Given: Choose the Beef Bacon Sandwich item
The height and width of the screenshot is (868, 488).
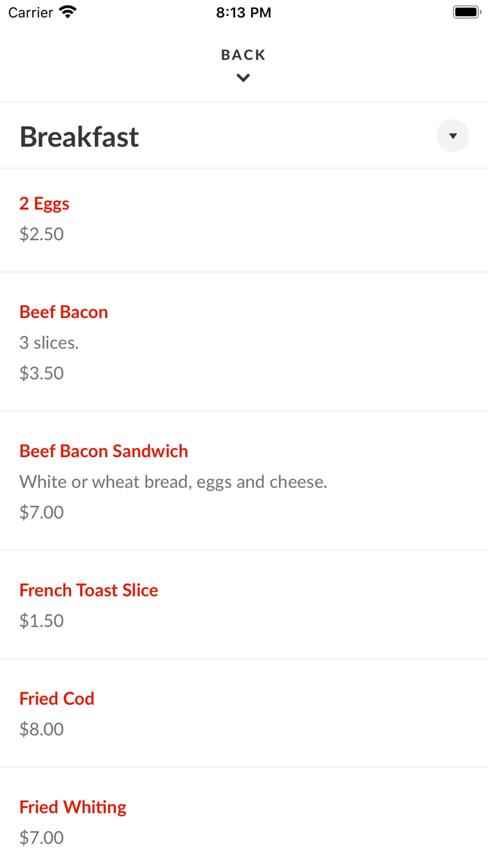Looking at the screenshot, I should (104, 451).
